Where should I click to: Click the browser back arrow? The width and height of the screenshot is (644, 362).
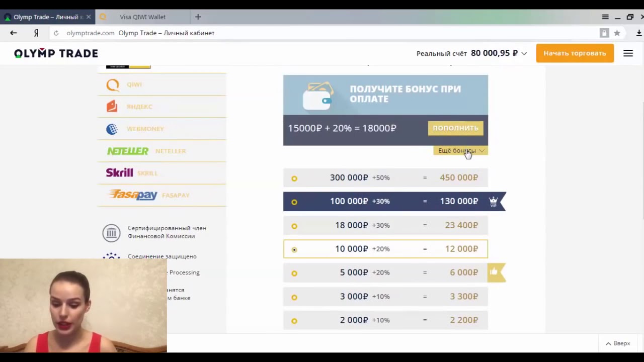click(14, 33)
